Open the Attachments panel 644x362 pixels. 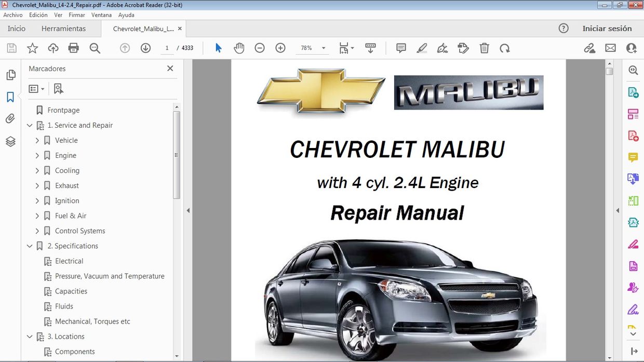point(11,118)
